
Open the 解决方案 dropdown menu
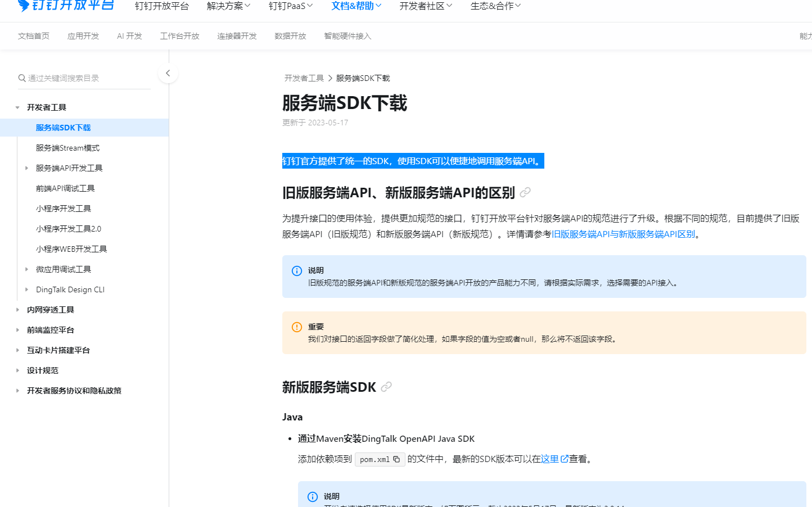point(228,6)
